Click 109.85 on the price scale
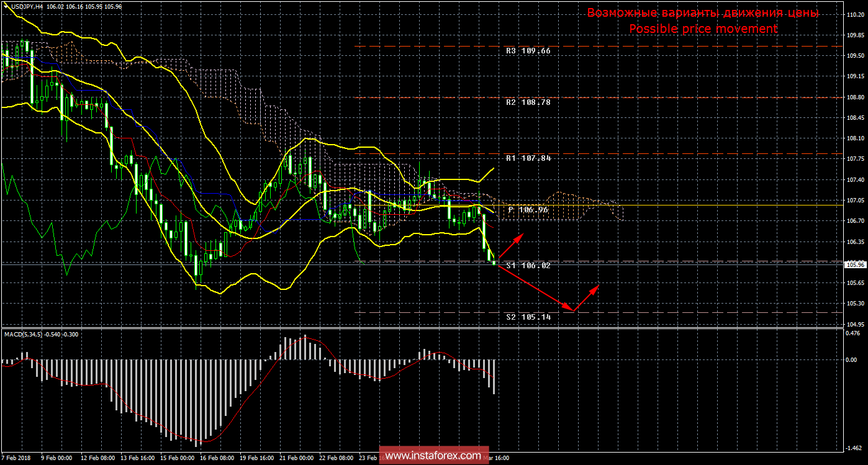The width and height of the screenshot is (868, 465). tap(855, 35)
